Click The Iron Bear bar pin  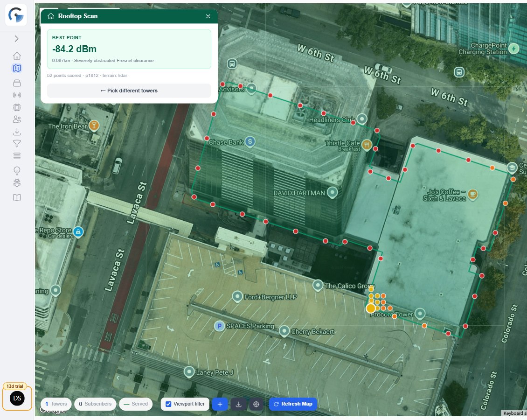pyautogui.click(x=94, y=126)
